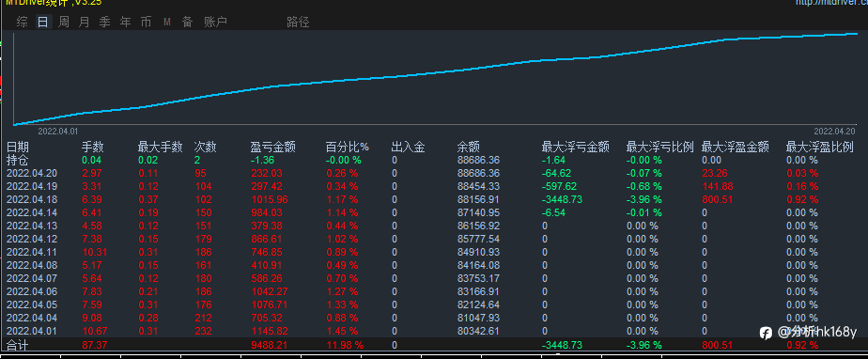Click the 手数 column header
This screenshot has height=359, width=868.
[x=93, y=147]
